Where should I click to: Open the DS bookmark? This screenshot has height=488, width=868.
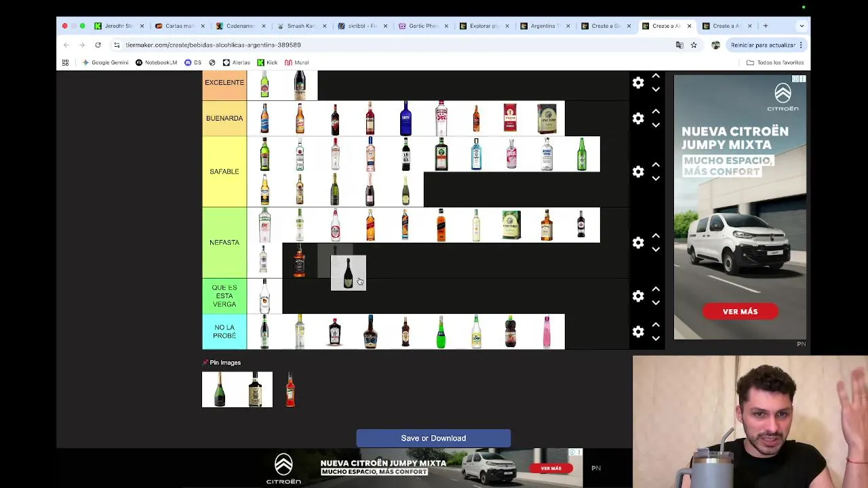click(x=193, y=62)
